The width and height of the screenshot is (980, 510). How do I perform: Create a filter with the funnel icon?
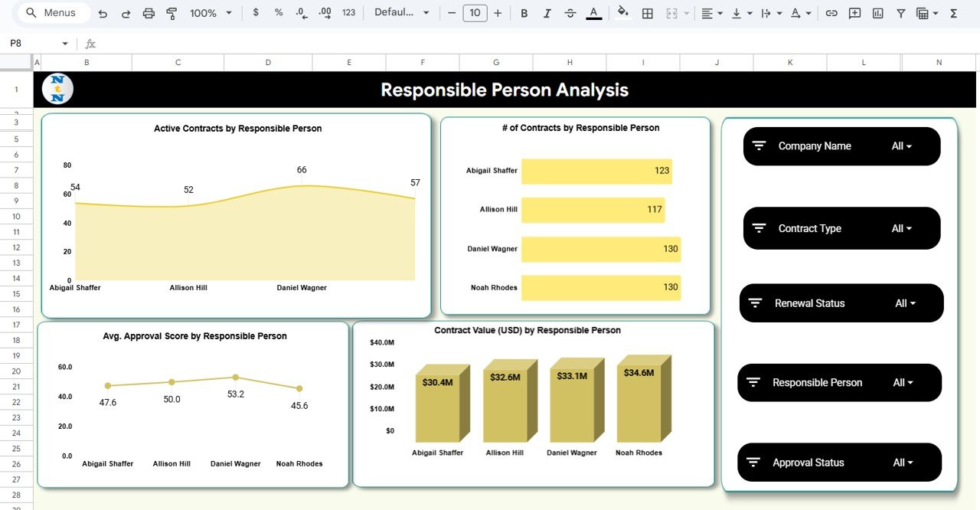[900, 13]
